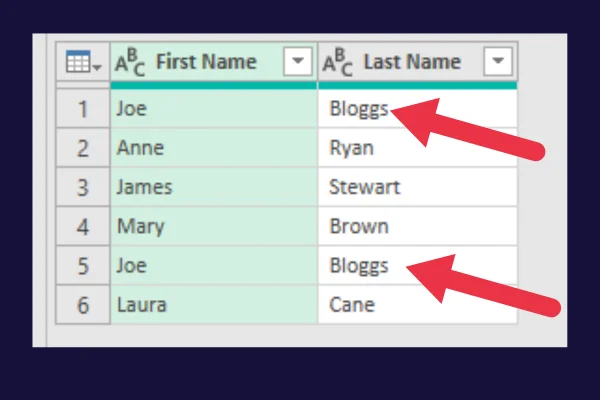Click the Bloggs cell in row 5
Image resolution: width=600 pixels, height=400 pixels.
(x=417, y=265)
